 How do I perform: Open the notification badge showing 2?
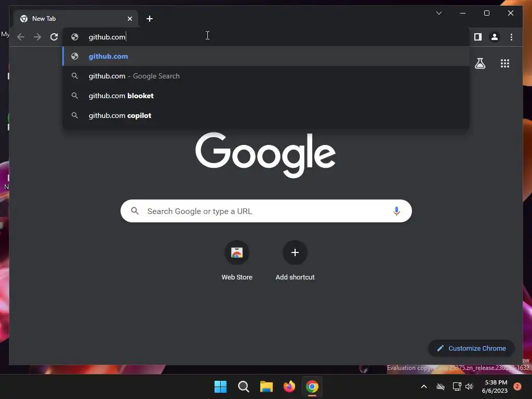point(517,387)
